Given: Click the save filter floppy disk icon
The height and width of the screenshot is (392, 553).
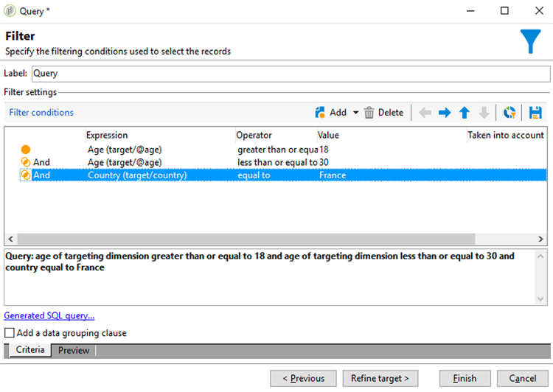Looking at the screenshot, I should pyautogui.click(x=535, y=113).
